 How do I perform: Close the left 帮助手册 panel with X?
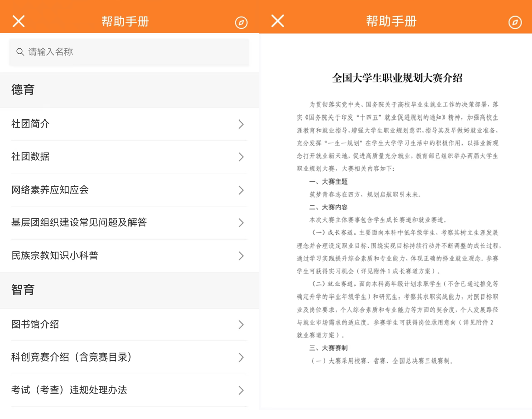tap(19, 21)
